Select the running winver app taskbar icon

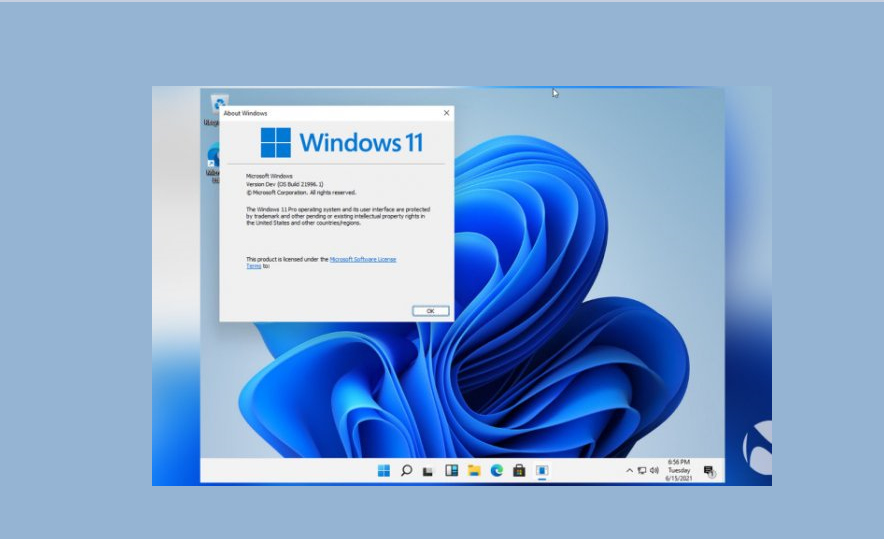542,471
